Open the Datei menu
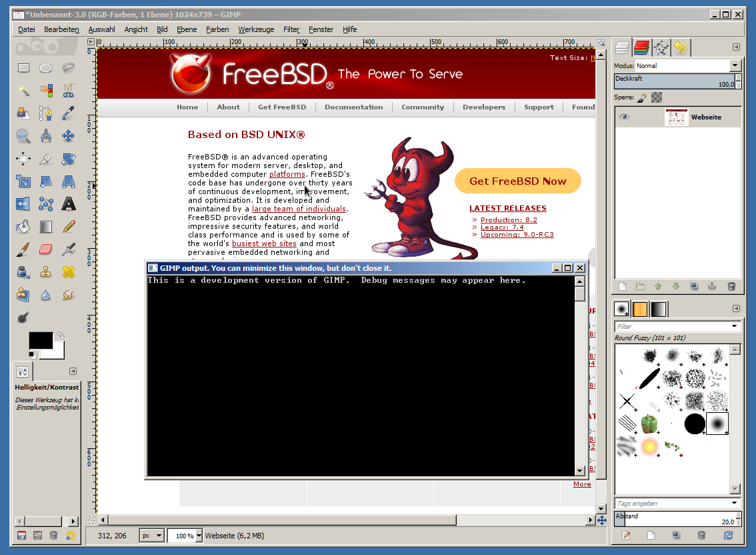The image size is (756, 555). point(27,29)
